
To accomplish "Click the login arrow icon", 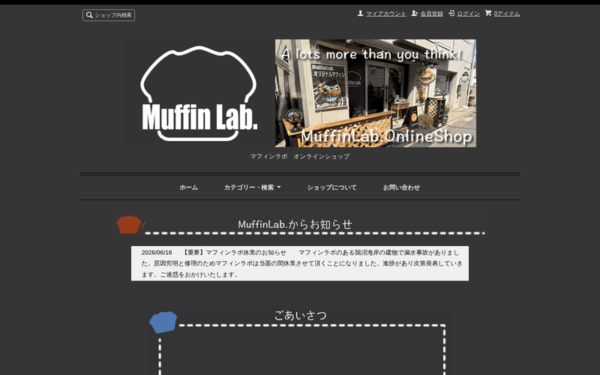I will click(452, 13).
